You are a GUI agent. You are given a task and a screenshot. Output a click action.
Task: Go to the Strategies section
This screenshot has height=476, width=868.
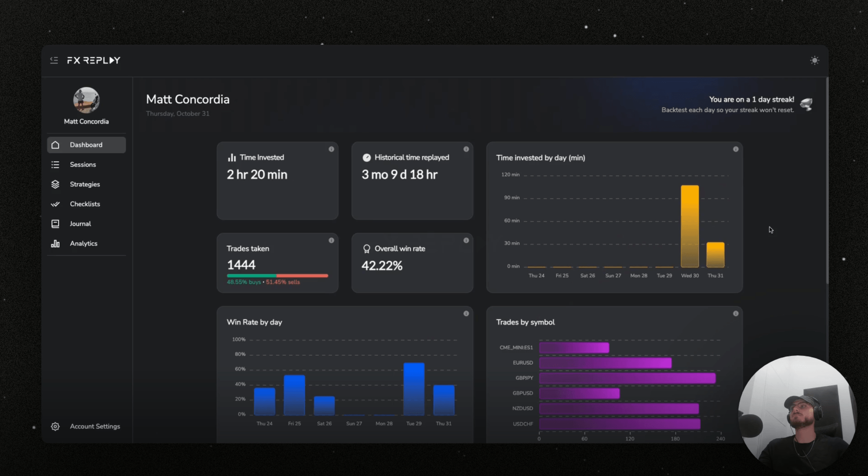click(x=85, y=184)
